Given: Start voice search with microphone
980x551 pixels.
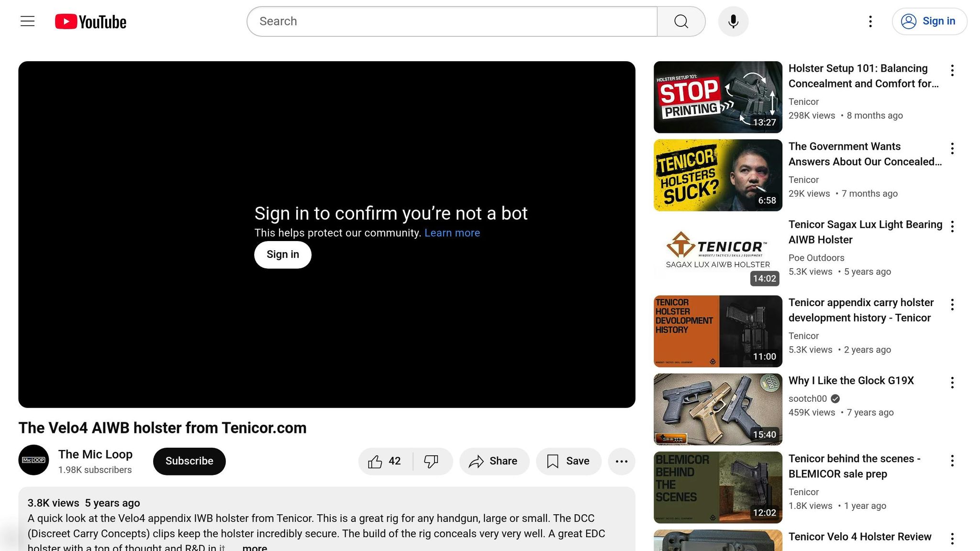Looking at the screenshot, I should click(x=733, y=22).
